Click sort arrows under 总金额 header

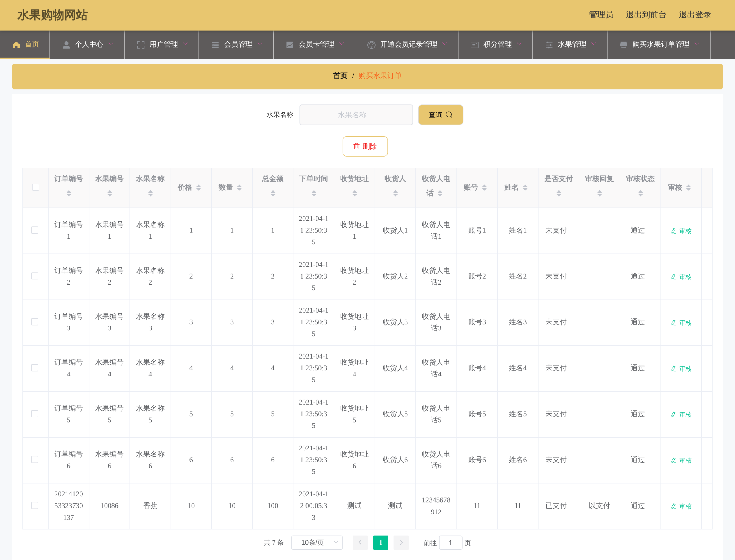point(273,193)
